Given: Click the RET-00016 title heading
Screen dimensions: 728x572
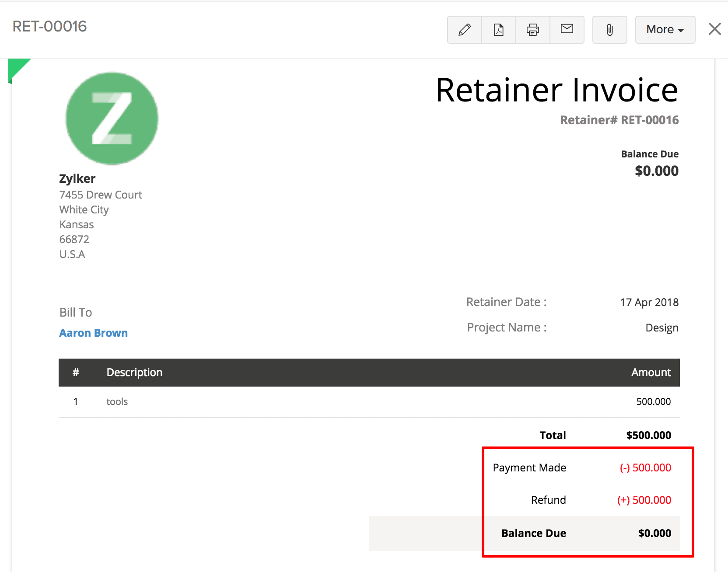Looking at the screenshot, I should pos(49,26).
